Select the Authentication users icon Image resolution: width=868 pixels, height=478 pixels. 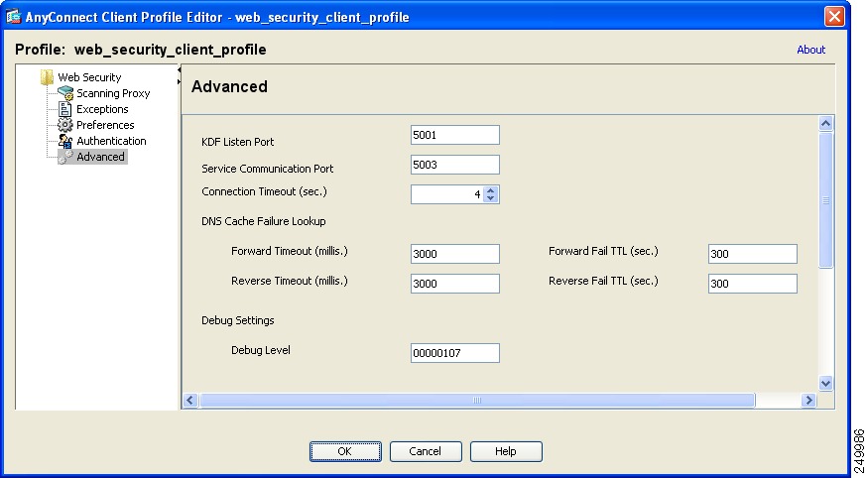[x=64, y=141]
